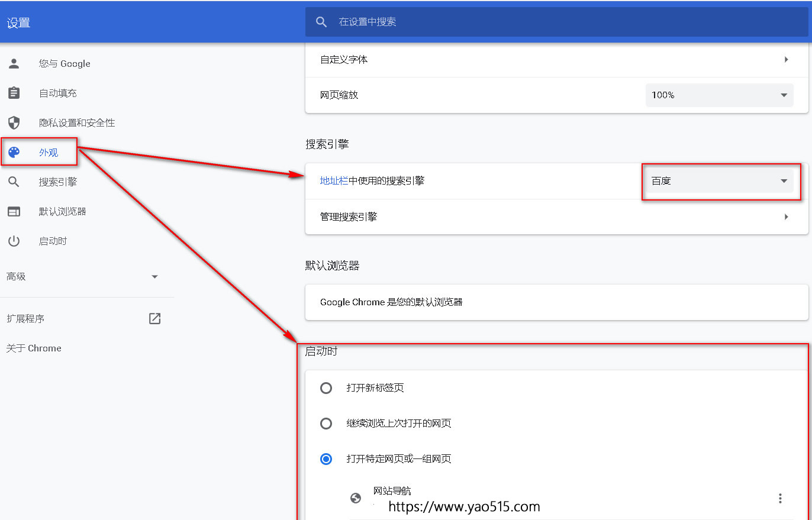This screenshot has height=520, width=812.
Task: Select the 隐私设置和安全性 shield icon
Action: point(14,122)
